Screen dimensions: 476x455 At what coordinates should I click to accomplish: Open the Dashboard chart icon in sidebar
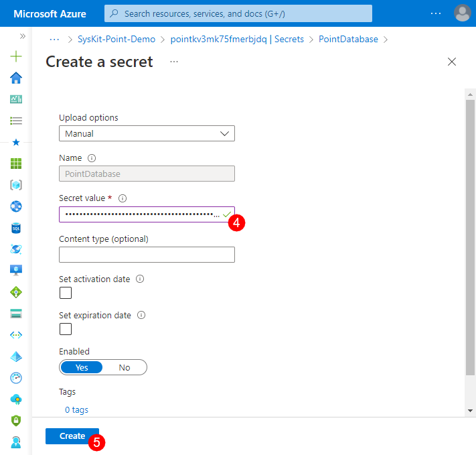click(x=16, y=99)
